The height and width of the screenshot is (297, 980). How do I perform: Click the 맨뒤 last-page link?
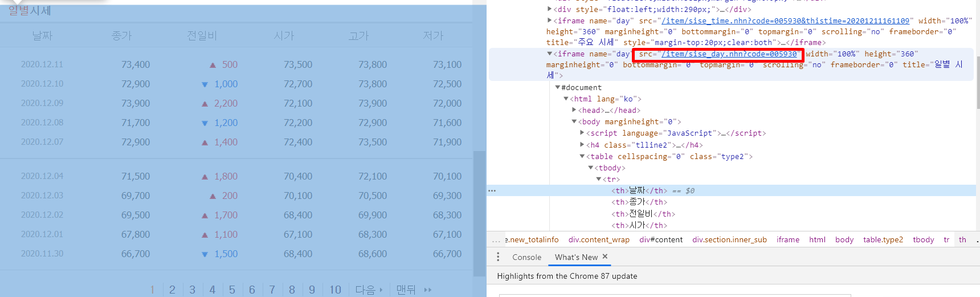coord(414,290)
